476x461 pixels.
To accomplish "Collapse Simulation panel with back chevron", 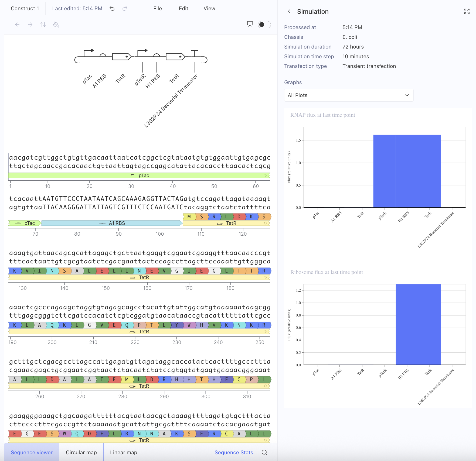I will [289, 11].
